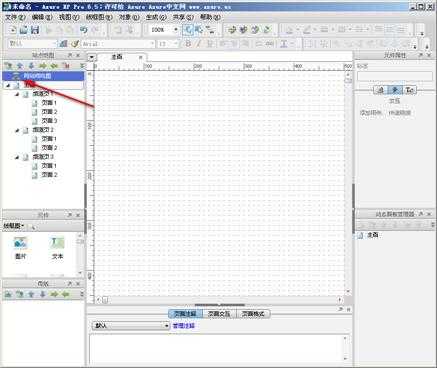Switch to the 页面交互 tab
437x368 pixels.
219,314
